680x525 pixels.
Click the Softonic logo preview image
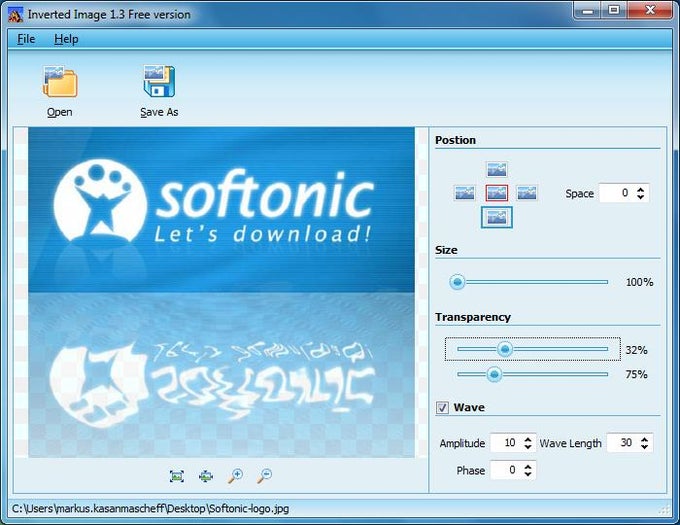tap(221, 292)
